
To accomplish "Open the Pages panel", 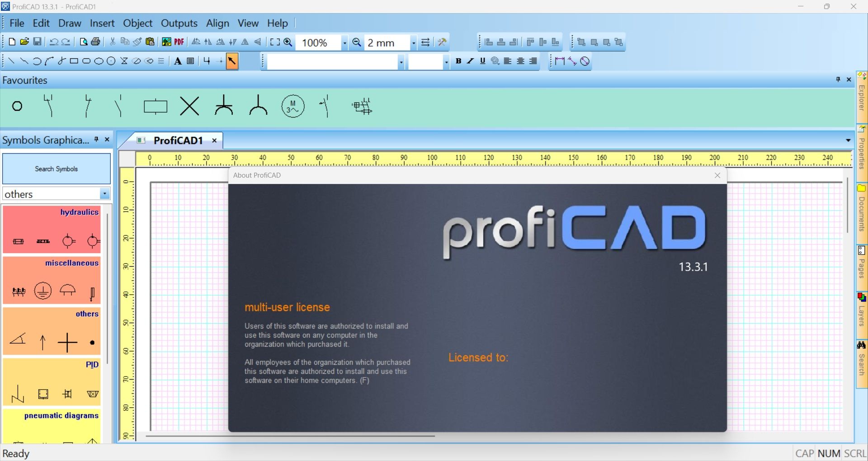I will (x=861, y=267).
